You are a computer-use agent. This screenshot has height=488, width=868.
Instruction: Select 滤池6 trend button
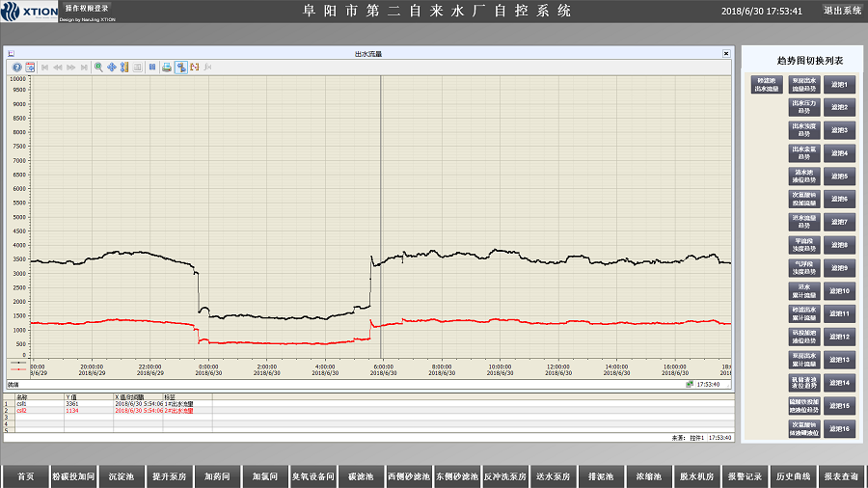point(839,200)
